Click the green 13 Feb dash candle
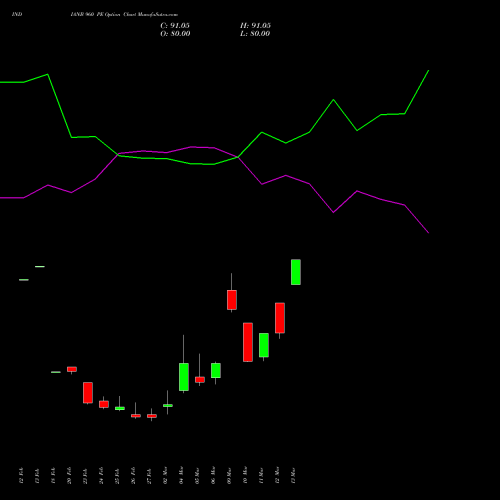500x500 pixels. [x=40, y=266]
